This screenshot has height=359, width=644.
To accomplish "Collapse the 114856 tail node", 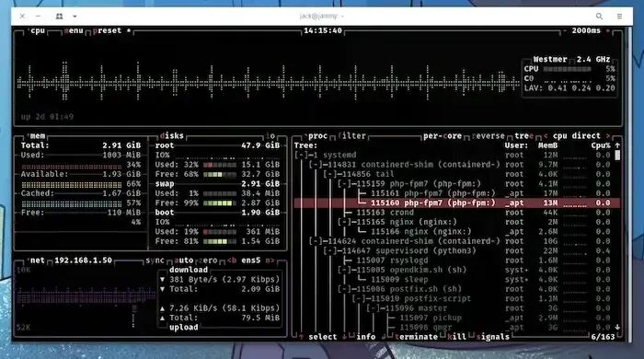I will (329, 174).
